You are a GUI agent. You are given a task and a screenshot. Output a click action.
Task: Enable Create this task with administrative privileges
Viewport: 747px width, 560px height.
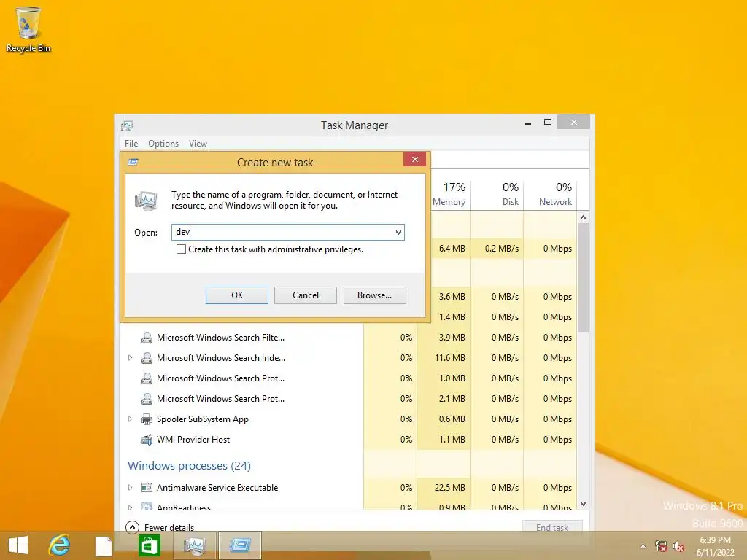coord(181,249)
